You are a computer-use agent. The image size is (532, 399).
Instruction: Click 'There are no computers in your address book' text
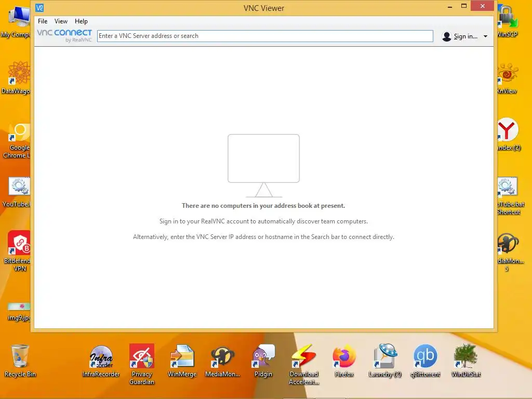[x=263, y=206]
